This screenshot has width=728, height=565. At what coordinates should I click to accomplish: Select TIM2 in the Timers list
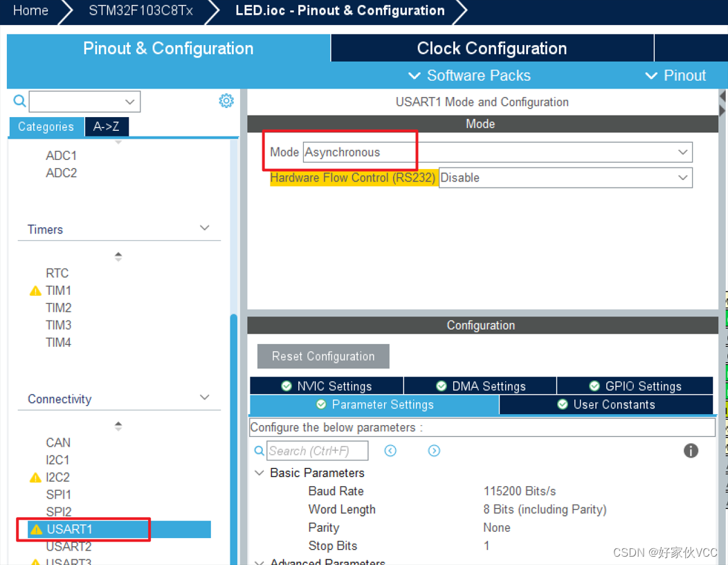click(59, 307)
